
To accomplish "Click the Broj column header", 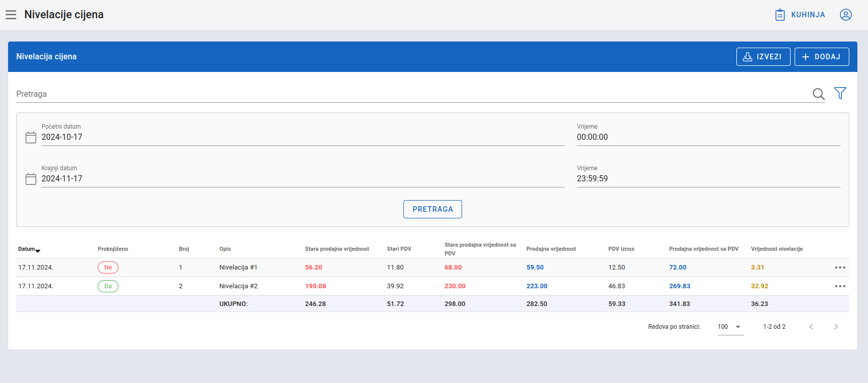I will [x=184, y=249].
